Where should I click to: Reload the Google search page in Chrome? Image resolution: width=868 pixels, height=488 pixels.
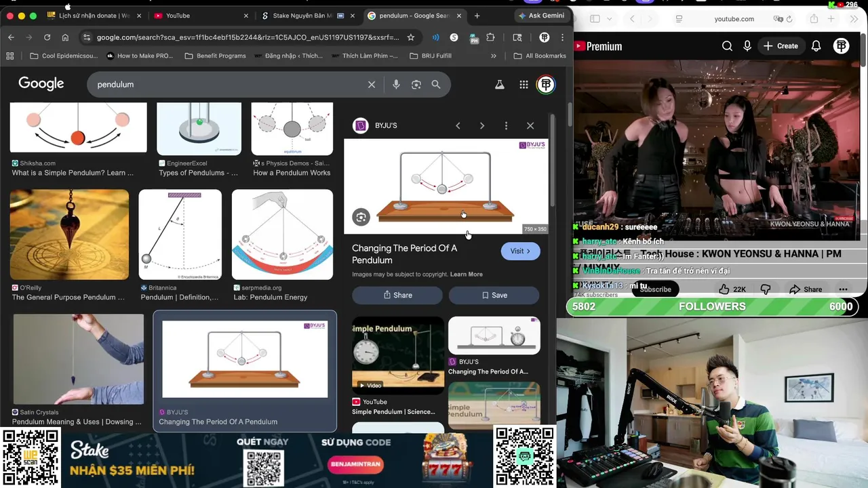pyautogui.click(x=47, y=37)
